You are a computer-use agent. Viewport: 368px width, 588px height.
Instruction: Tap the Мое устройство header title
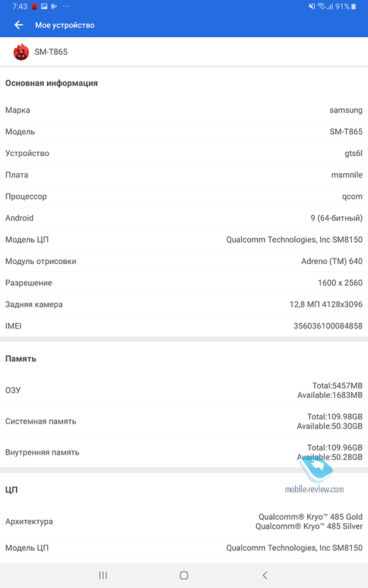pos(65,25)
